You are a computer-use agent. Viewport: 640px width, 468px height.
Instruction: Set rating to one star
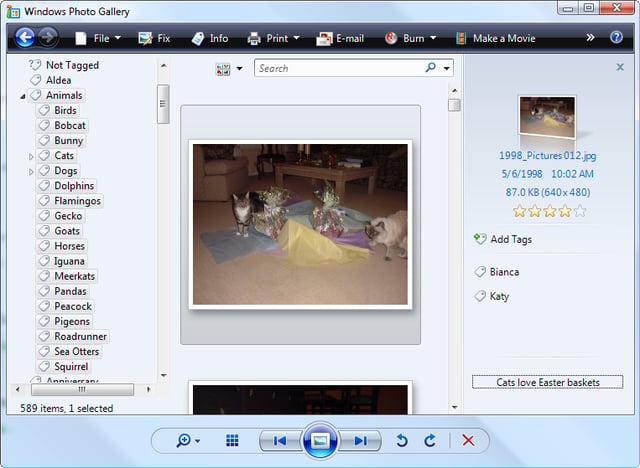(x=520, y=211)
